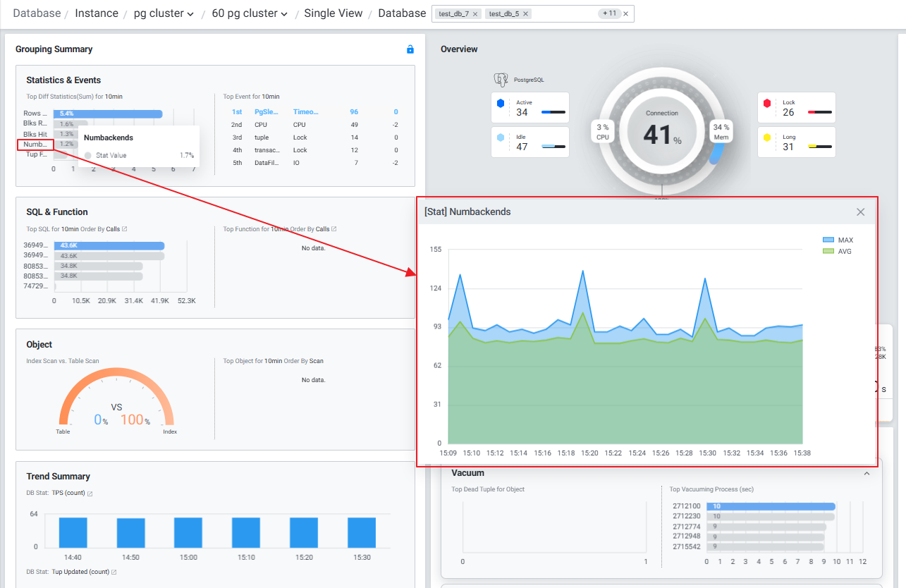Click the Numbackends statistic label
Viewport: 906px width, 588px height.
pyautogui.click(x=35, y=145)
